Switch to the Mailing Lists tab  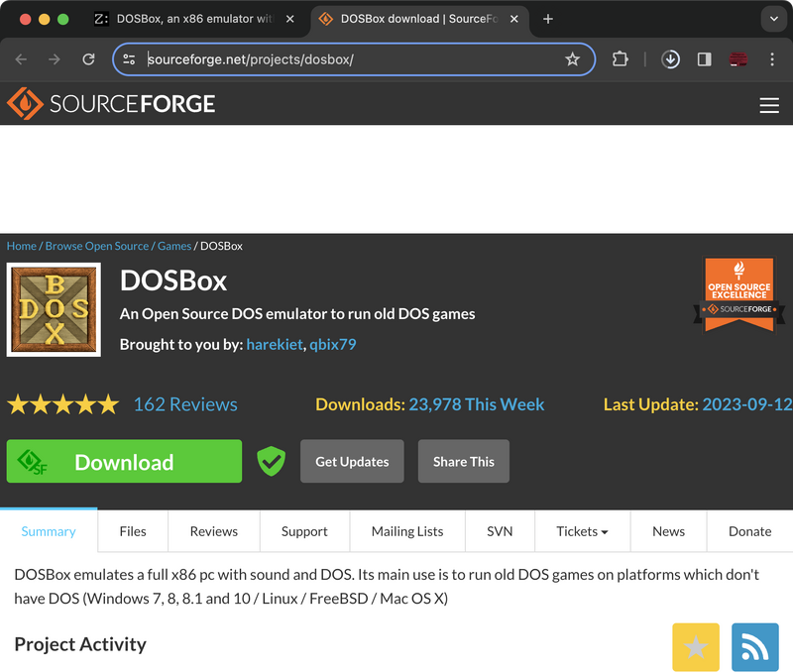[x=406, y=531]
